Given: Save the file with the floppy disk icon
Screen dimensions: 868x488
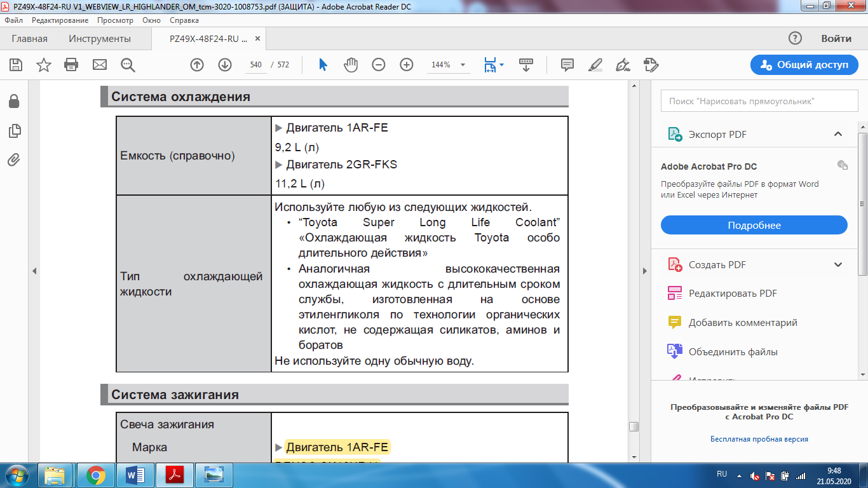Looking at the screenshot, I should click(x=16, y=65).
